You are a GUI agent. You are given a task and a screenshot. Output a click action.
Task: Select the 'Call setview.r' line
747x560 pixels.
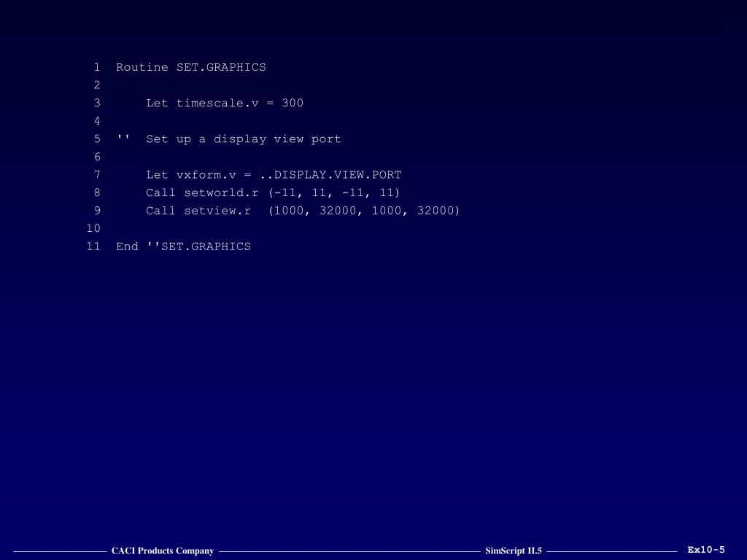coord(303,211)
